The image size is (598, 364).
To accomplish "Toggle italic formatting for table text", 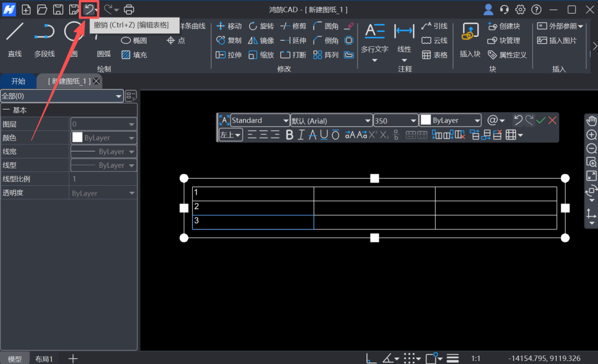I will [x=301, y=134].
